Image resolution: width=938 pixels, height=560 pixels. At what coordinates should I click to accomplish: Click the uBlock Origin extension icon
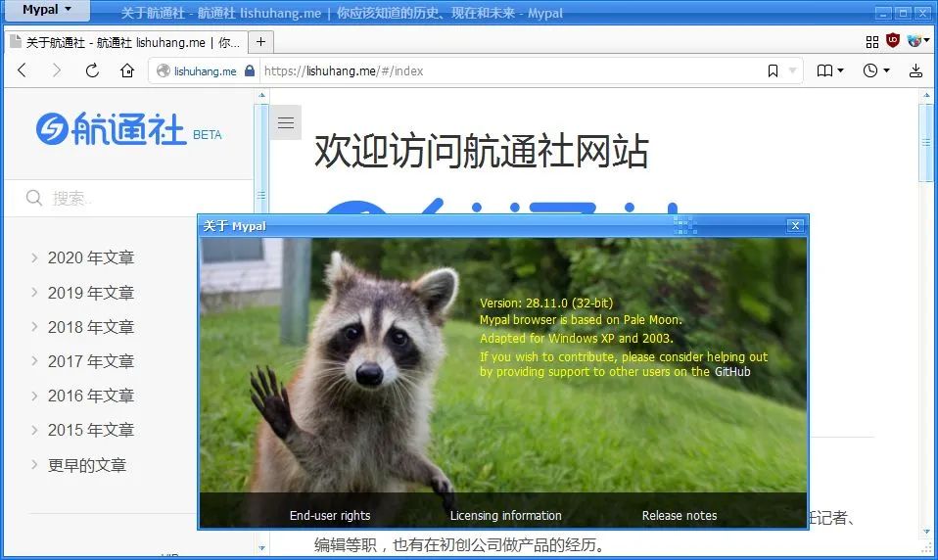click(x=893, y=41)
